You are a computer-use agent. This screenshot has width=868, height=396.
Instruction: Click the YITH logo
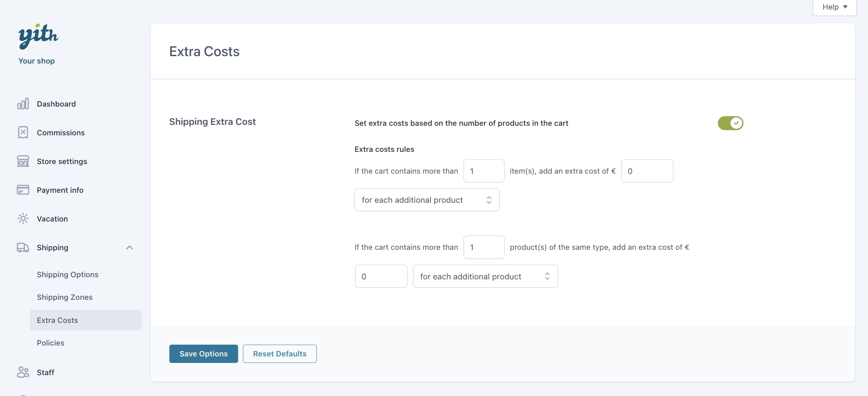38,36
